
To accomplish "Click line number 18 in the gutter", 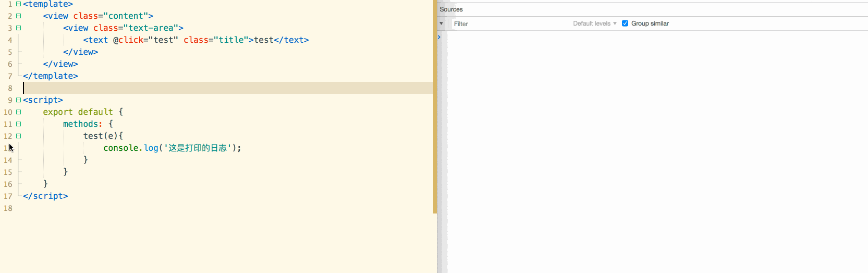I will tap(8, 208).
